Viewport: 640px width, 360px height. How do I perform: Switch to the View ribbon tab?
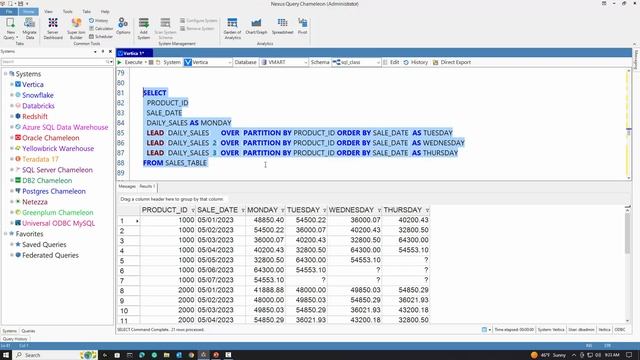pyautogui.click(x=48, y=12)
